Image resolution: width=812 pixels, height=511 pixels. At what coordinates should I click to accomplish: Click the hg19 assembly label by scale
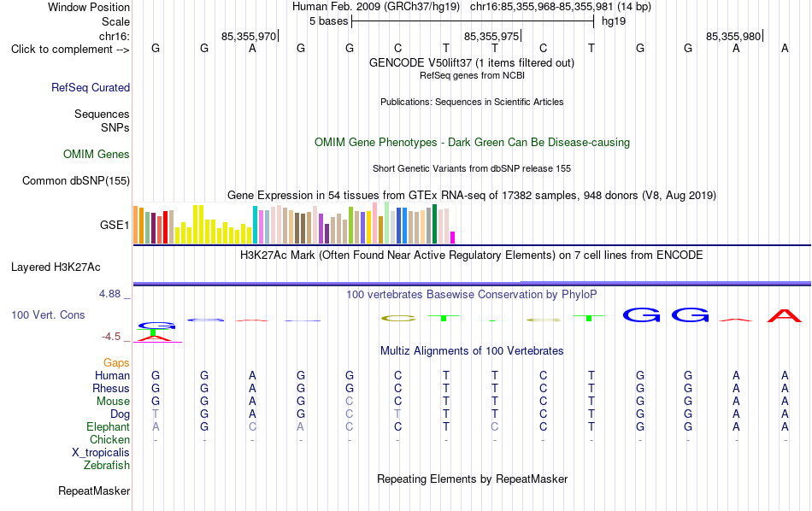pos(614,21)
